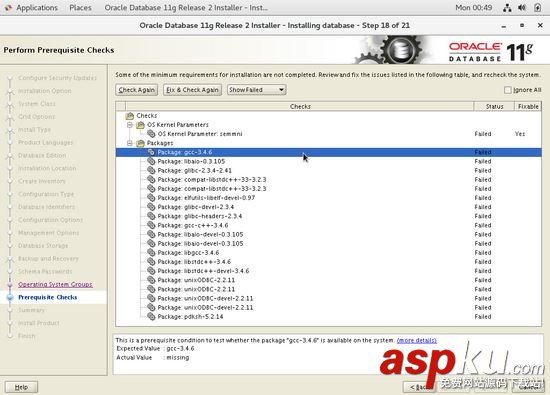Click the Mon 00:49 clock
Image resolution: width=550 pixels, height=395 pixels.
[x=474, y=8]
